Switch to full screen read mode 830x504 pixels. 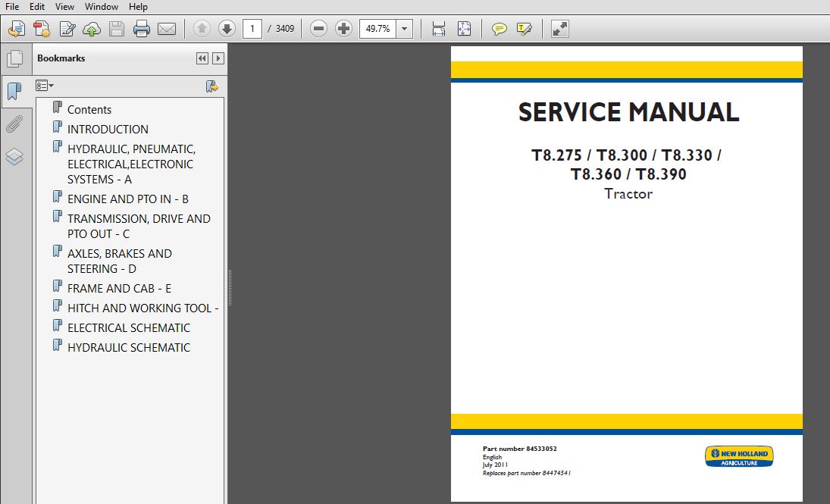tap(559, 29)
